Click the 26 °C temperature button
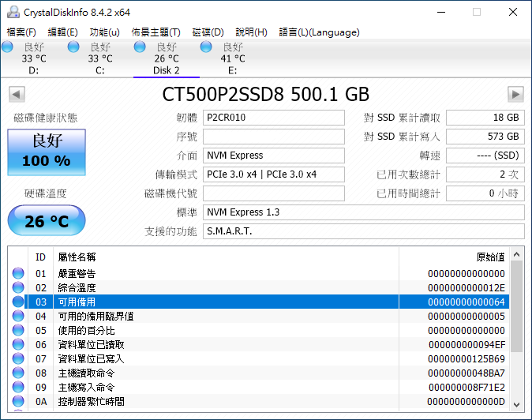This screenshot has width=532, height=420. point(47,220)
